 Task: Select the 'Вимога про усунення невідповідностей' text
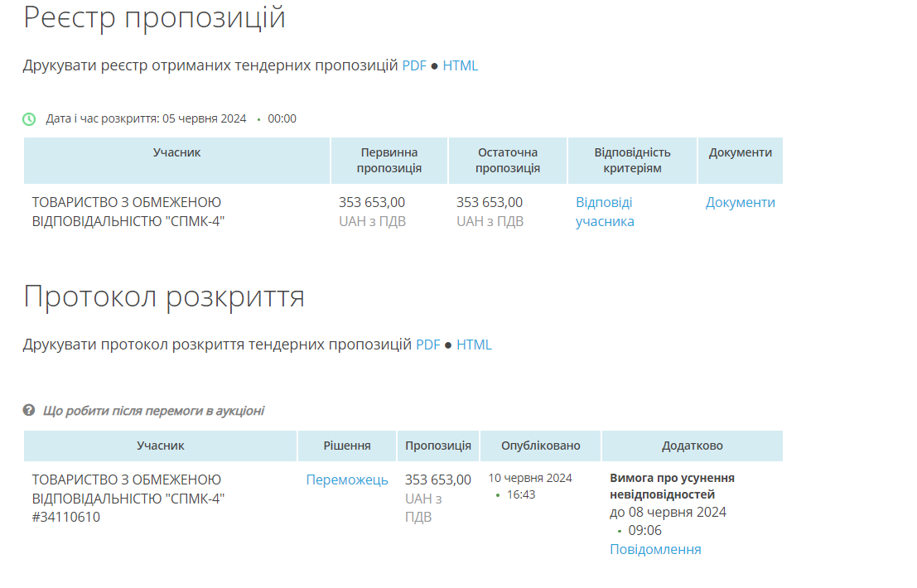point(672,486)
